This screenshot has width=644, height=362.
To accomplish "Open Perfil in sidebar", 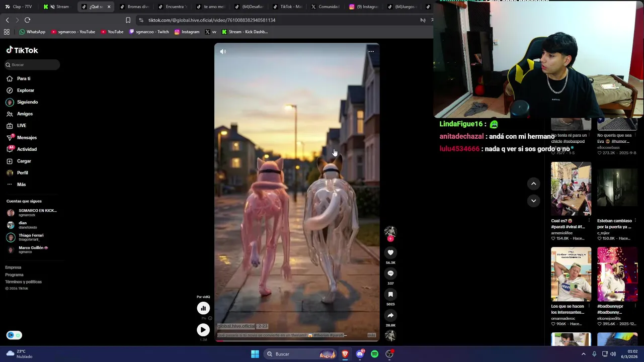I will coord(22,173).
